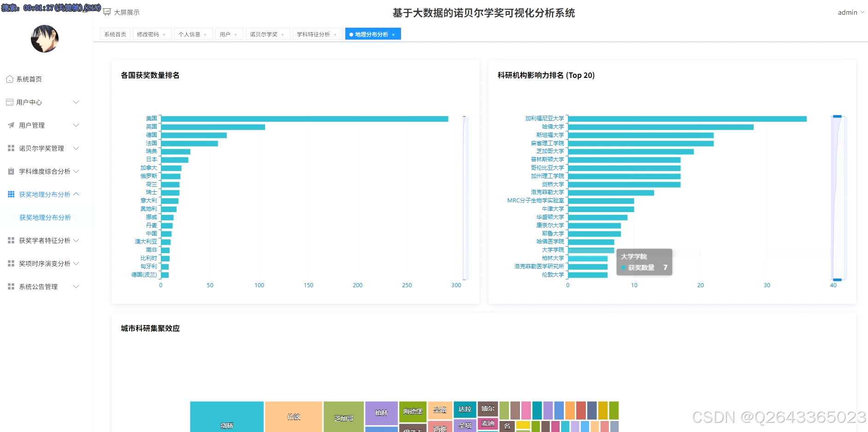Click the 德国 label on country axis
868x432 pixels.
pos(152,135)
